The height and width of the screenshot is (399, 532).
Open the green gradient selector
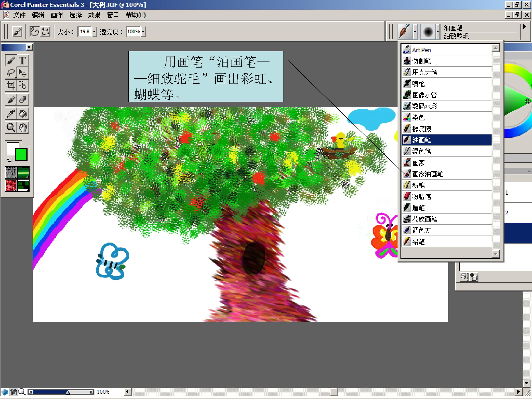coord(23,173)
